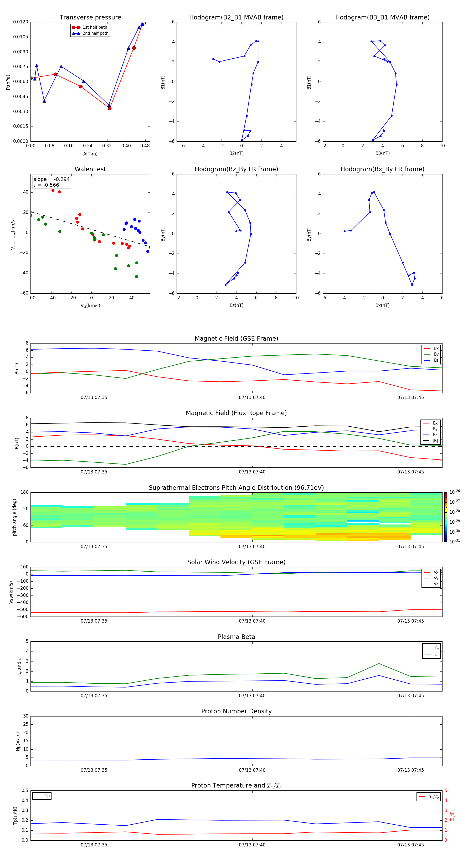473x868 pixels.
Task: Click the "Hodogram(B3_B1 MVAB frame)" title
Action: [382, 18]
